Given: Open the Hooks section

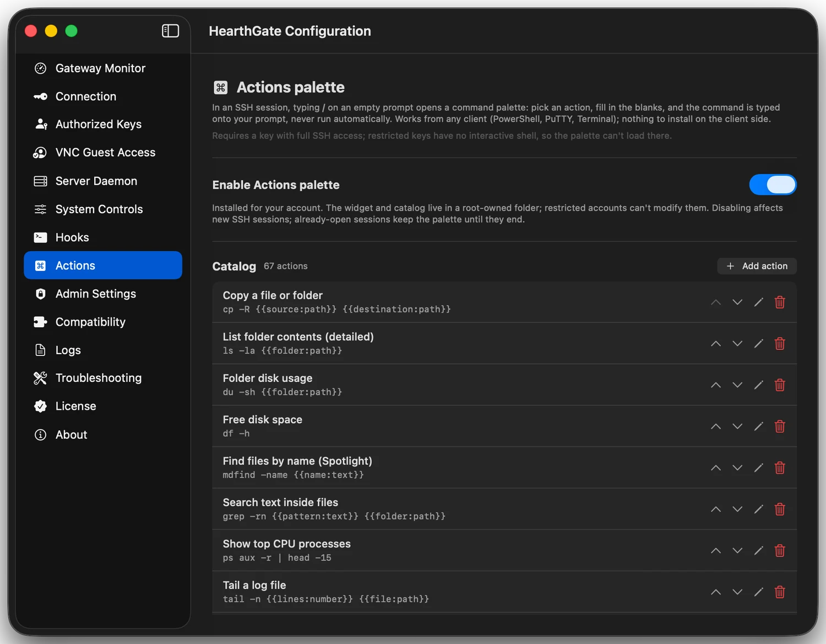Looking at the screenshot, I should [x=103, y=237].
